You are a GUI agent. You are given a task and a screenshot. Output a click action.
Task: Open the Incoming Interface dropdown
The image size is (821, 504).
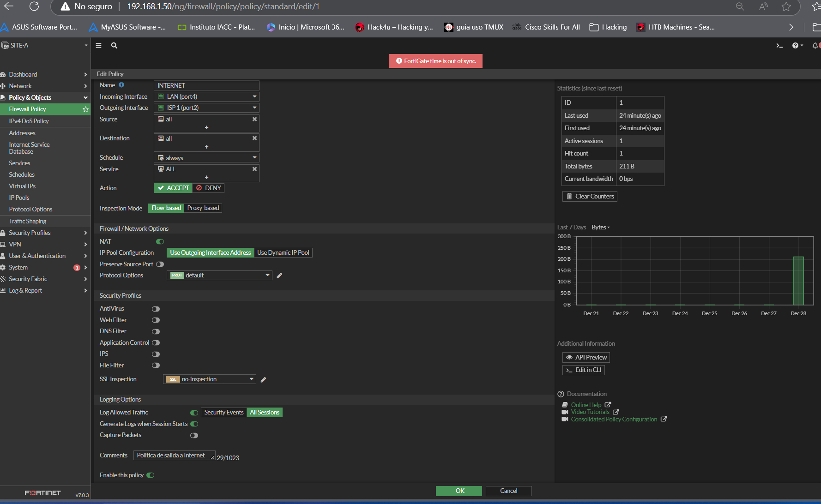pyautogui.click(x=206, y=96)
